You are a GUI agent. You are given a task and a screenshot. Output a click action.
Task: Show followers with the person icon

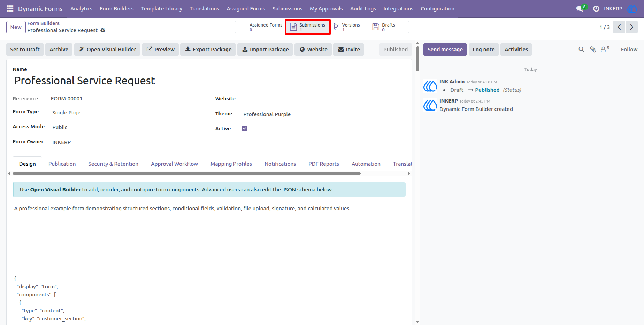coord(605,49)
